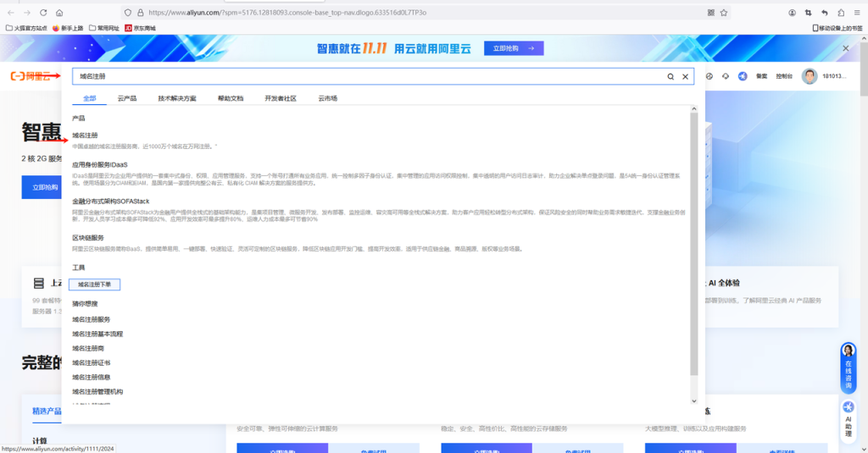Open the 常用网址 bookmark folder
Viewport: 868px width, 453px height.
pyautogui.click(x=104, y=28)
